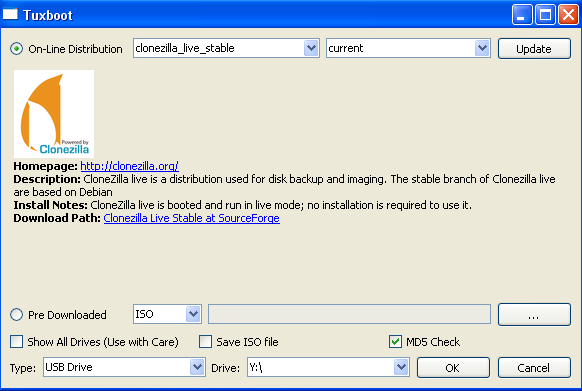Click the pre-downloaded file path field
This screenshot has width=582, height=391.
[x=349, y=314]
